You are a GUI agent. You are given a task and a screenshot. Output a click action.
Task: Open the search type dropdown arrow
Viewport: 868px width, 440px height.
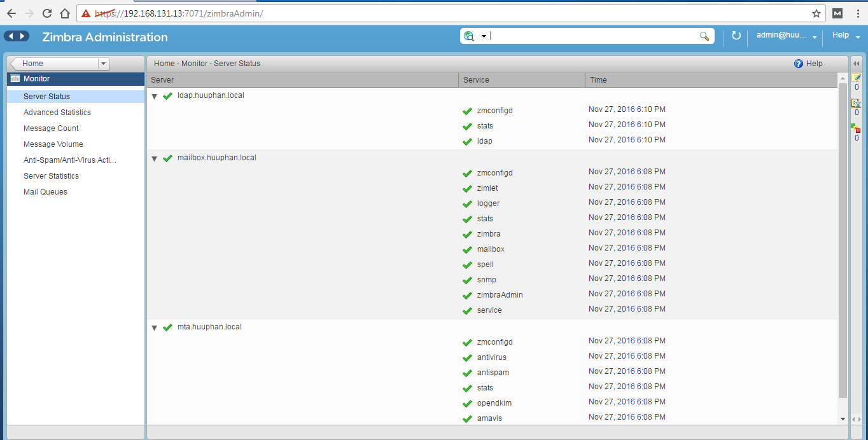click(484, 36)
